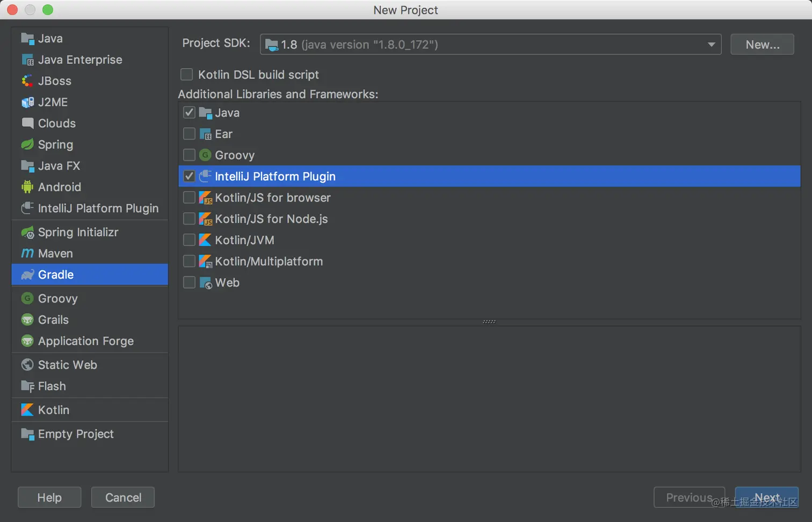Choose the Kotlin icon in sidebar
This screenshot has width=812, height=522.
coord(27,410)
